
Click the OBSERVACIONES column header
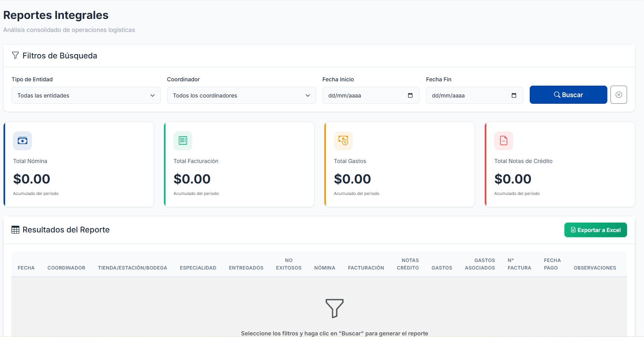point(595,268)
